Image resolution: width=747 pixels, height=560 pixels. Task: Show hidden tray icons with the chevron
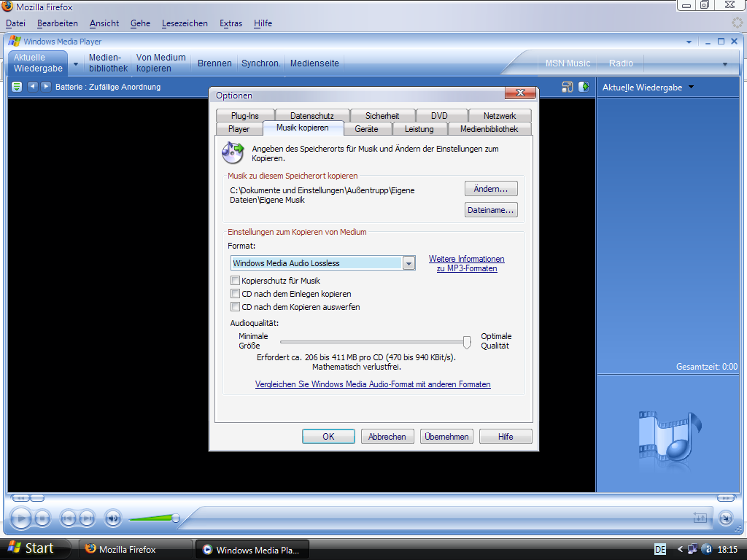click(x=680, y=549)
